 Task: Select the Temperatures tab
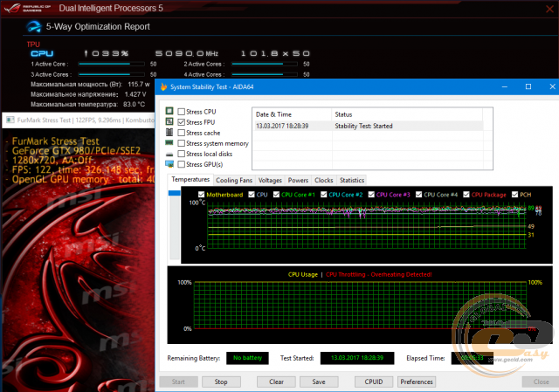[x=190, y=179]
